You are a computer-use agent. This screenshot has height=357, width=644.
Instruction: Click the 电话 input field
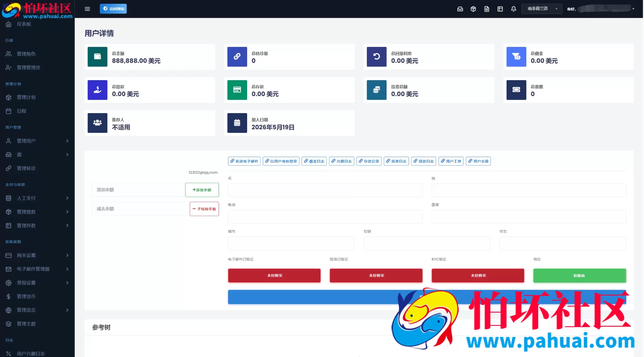(325, 217)
